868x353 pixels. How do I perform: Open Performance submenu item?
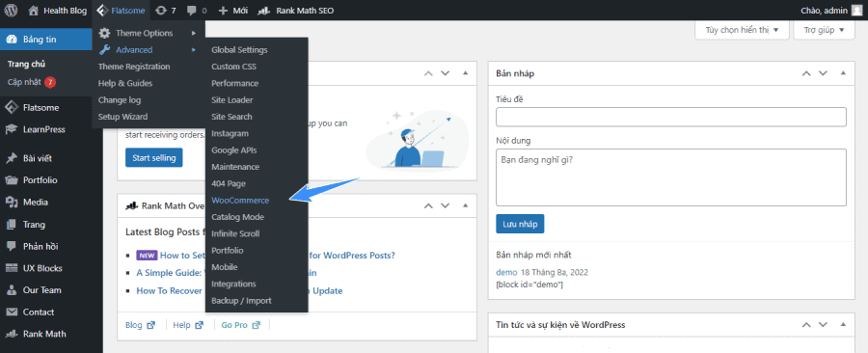click(x=234, y=83)
